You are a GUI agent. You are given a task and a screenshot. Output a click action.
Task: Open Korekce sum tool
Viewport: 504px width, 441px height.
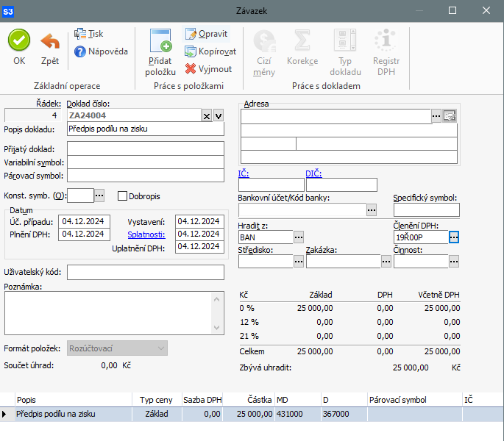coord(302,48)
